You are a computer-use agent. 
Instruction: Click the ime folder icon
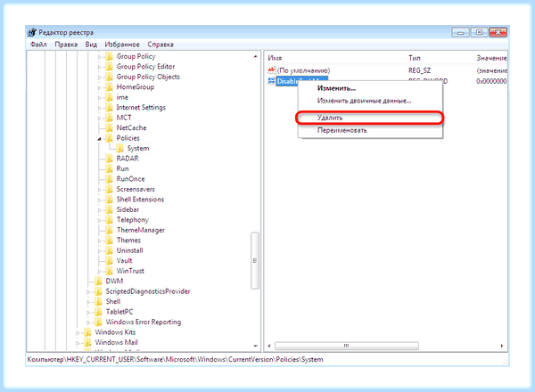pyautogui.click(x=109, y=97)
